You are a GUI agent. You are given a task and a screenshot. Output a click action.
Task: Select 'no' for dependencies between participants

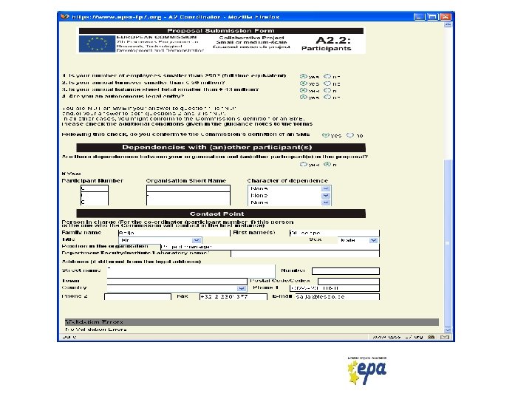point(327,164)
